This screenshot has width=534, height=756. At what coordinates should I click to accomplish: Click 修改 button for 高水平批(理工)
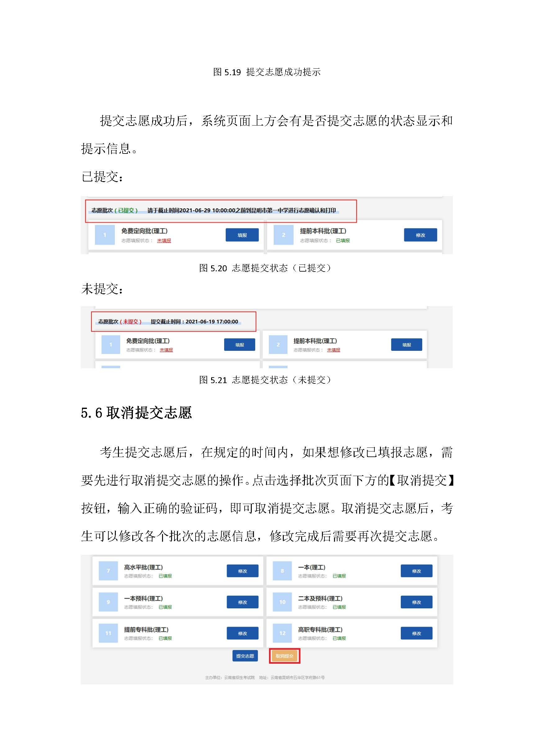coord(242,571)
